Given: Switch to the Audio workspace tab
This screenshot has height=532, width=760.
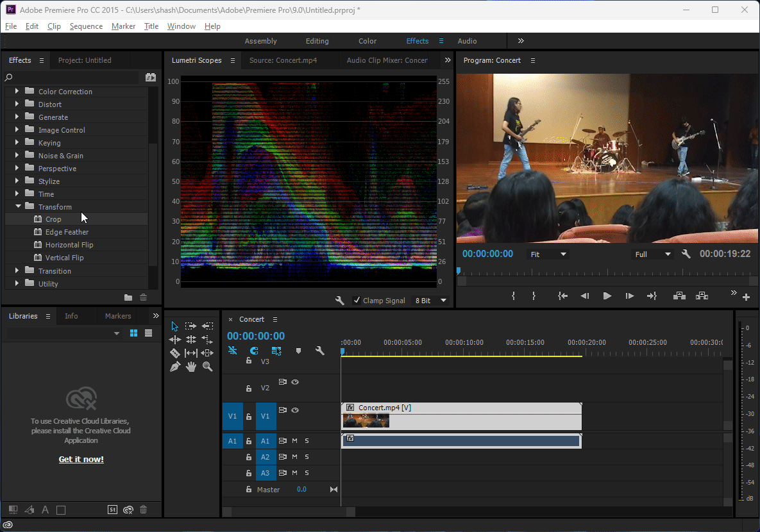Looking at the screenshot, I should point(468,40).
